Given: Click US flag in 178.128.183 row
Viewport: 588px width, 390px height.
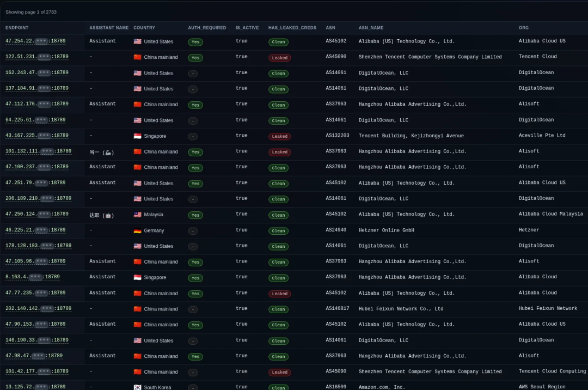Looking at the screenshot, I should click(x=138, y=246).
